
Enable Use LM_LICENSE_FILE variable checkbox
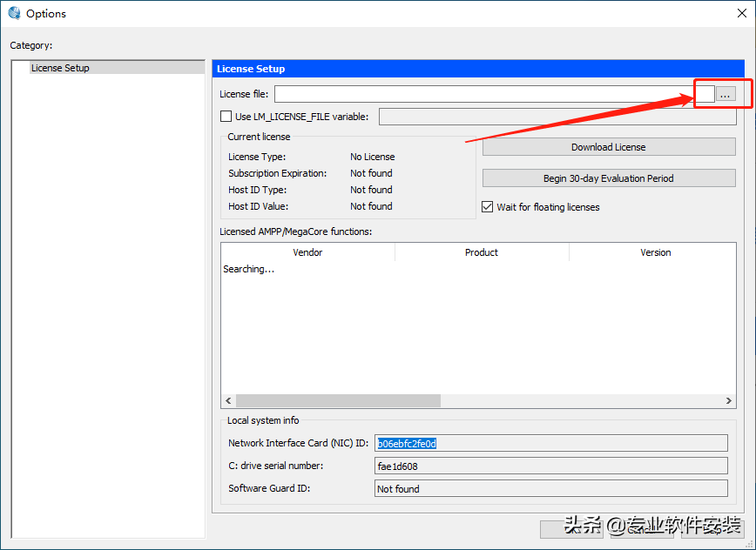pos(226,116)
